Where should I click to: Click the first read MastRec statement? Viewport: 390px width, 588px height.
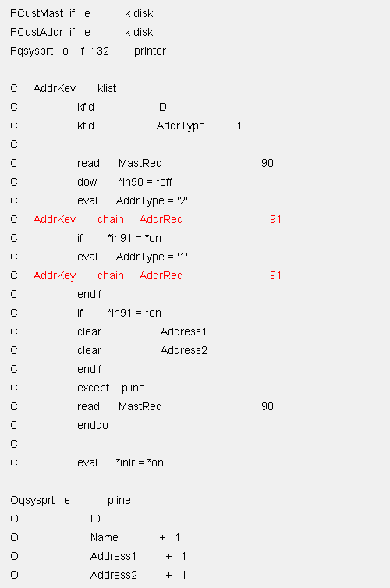(x=142, y=163)
